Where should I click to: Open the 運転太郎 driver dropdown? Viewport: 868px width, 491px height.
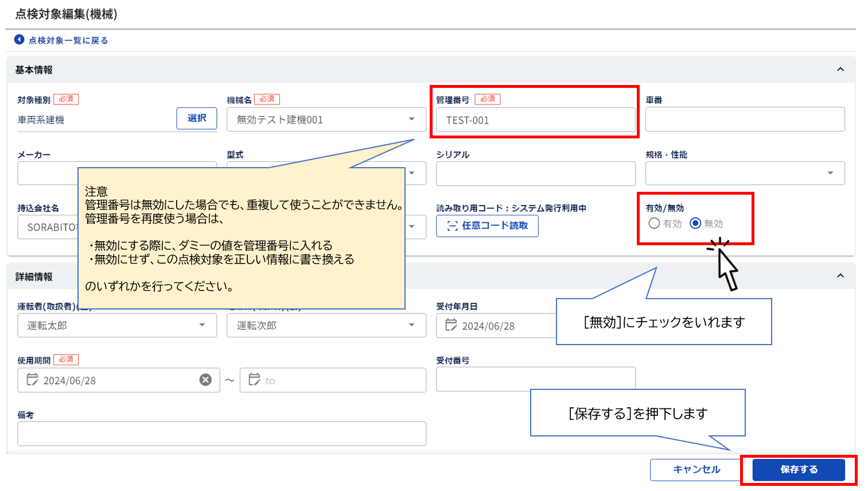click(x=202, y=325)
